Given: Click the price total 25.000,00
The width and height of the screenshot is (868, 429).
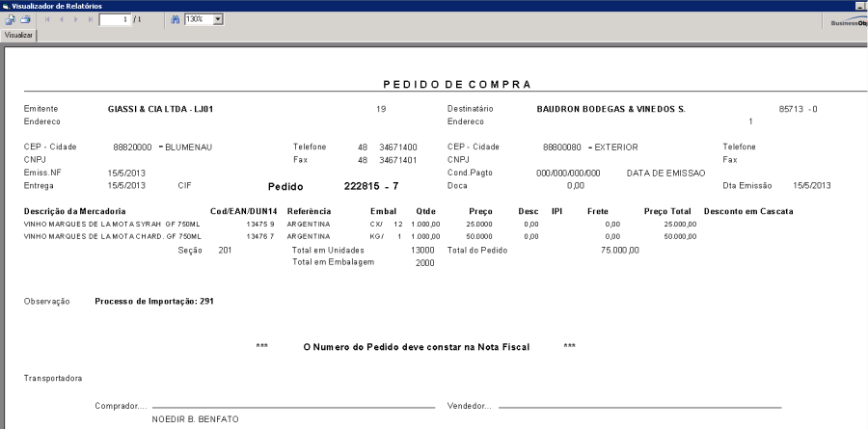Looking at the screenshot, I should tap(680, 225).
